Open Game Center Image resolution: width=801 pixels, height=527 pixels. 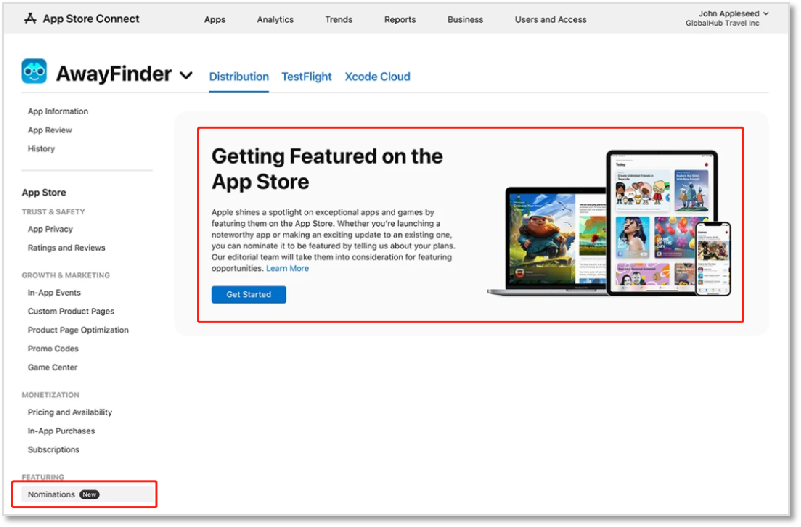pyautogui.click(x=53, y=367)
